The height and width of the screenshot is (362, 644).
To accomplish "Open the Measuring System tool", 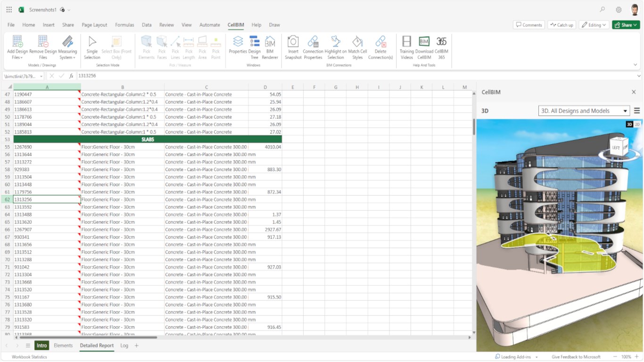I will click(x=67, y=47).
